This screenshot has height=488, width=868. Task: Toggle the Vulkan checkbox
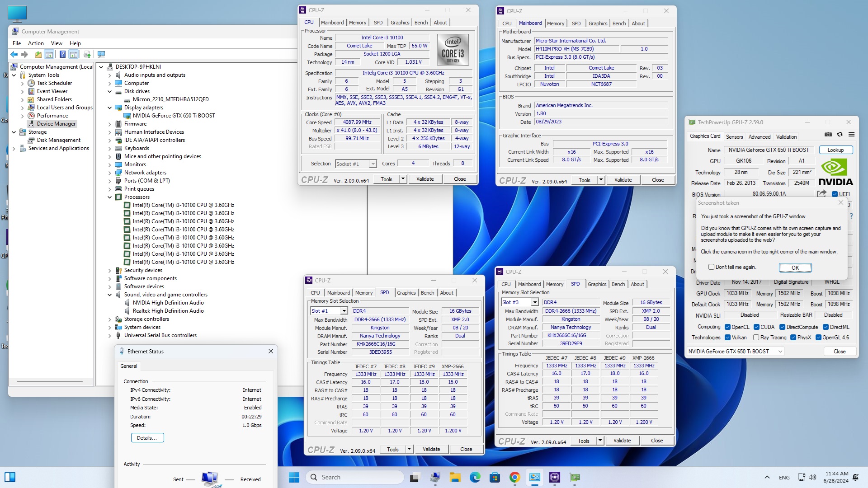[727, 338]
